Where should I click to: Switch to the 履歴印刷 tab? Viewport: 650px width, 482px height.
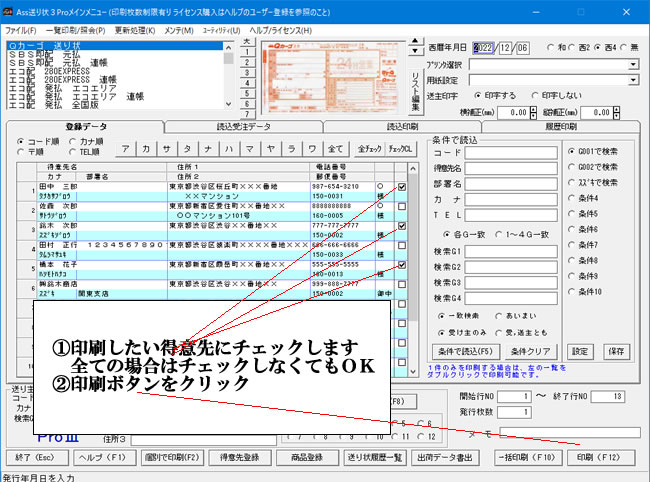pos(560,127)
